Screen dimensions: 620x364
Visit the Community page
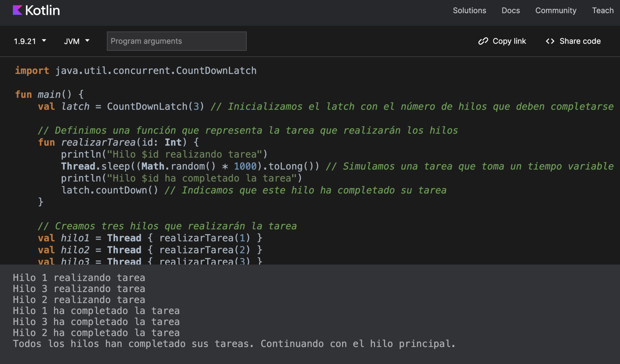(556, 11)
